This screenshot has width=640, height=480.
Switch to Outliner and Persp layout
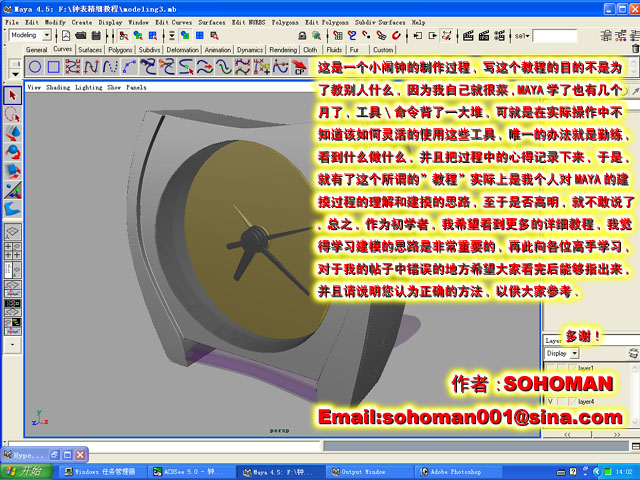pyautogui.click(x=12, y=269)
